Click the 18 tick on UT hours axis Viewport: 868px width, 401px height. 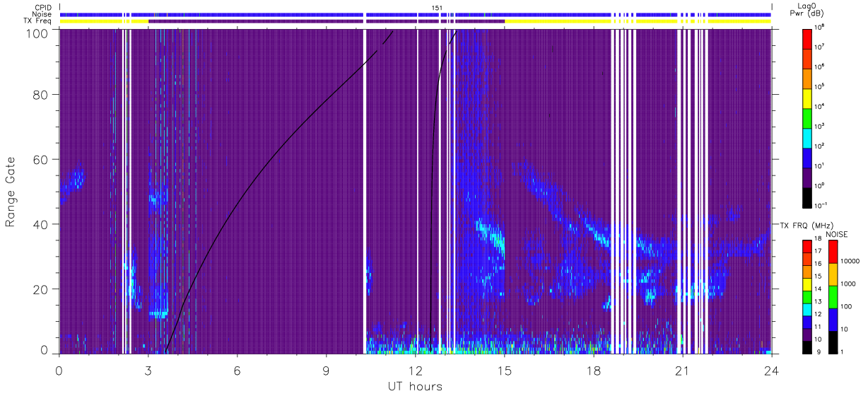click(x=594, y=370)
